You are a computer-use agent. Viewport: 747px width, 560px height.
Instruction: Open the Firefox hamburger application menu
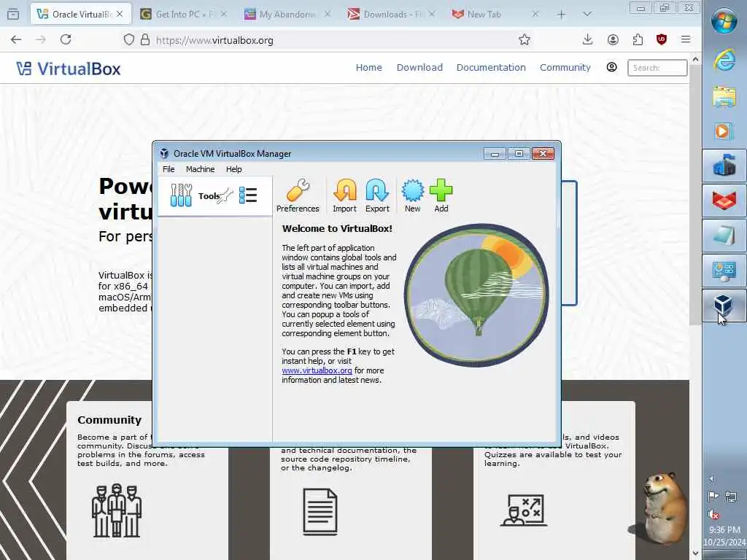tap(686, 40)
